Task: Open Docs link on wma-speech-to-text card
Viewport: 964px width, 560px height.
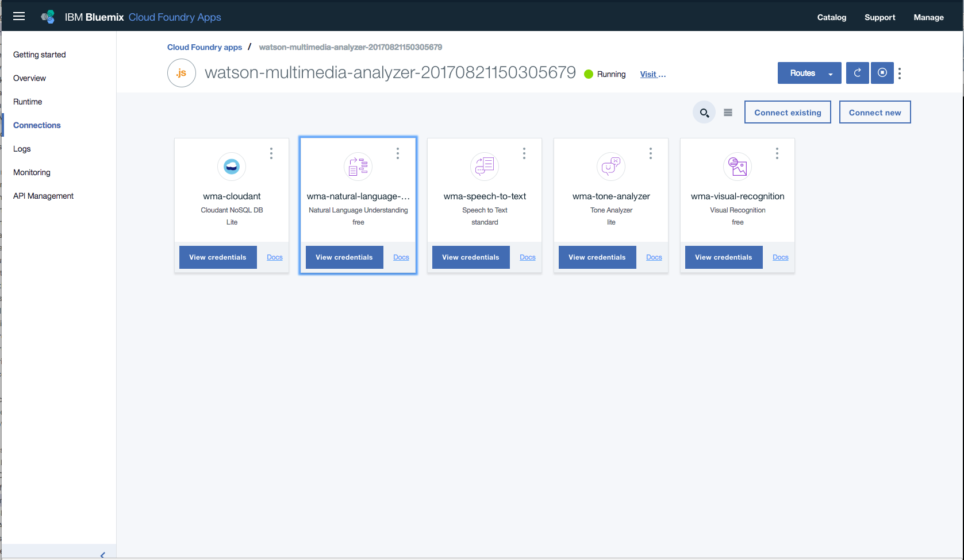Action: pos(528,257)
